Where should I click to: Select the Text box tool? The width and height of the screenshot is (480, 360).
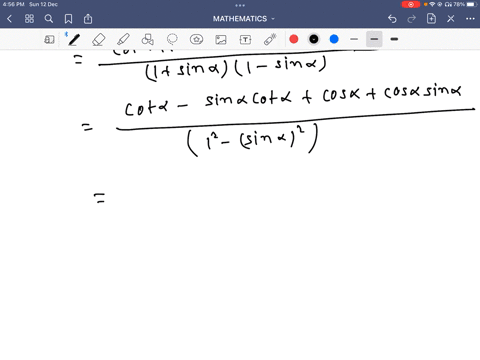pyautogui.click(x=245, y=40)
